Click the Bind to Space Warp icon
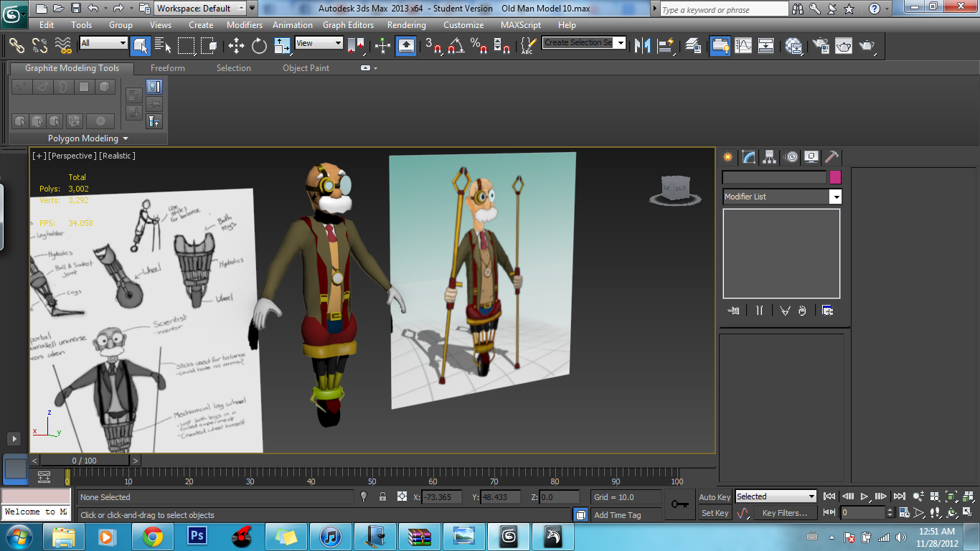 (64, 46)
